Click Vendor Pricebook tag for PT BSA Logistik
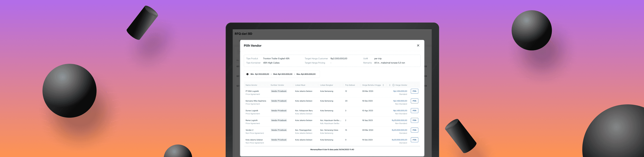Viewport: 644px width, 157px height. click(279, 91)
